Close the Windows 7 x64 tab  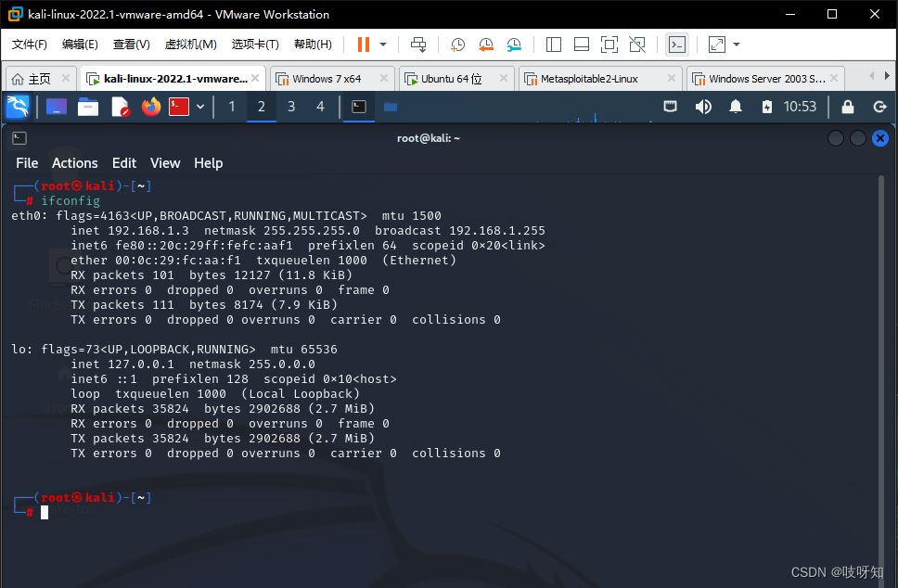pyautogui.click(x=384, y=78)
